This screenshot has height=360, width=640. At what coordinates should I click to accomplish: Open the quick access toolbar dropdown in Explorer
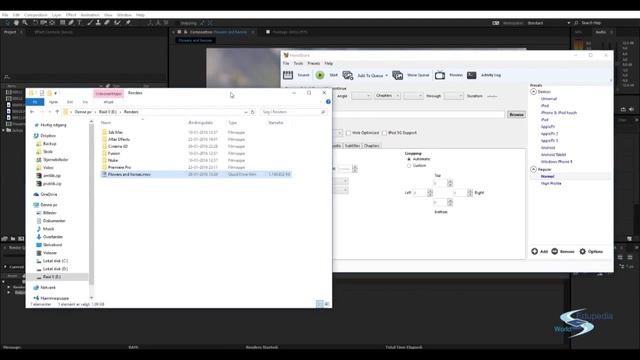coord(56,93)
